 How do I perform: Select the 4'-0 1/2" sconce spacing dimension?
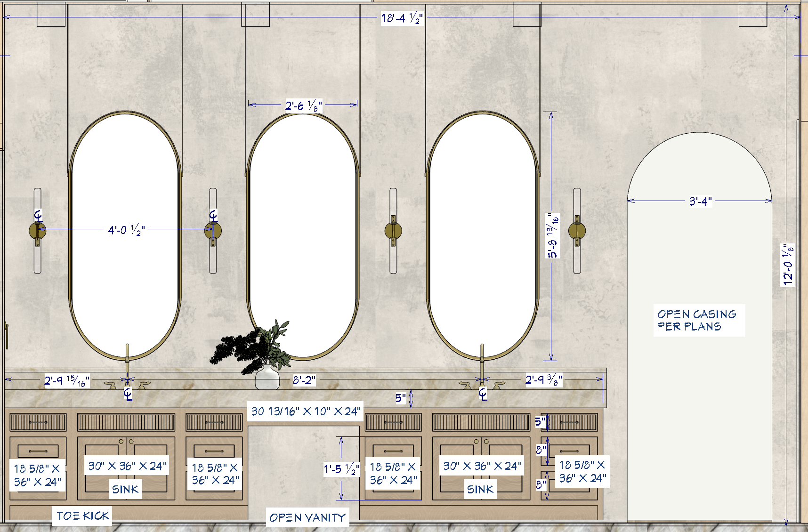(x=126, y=230)
